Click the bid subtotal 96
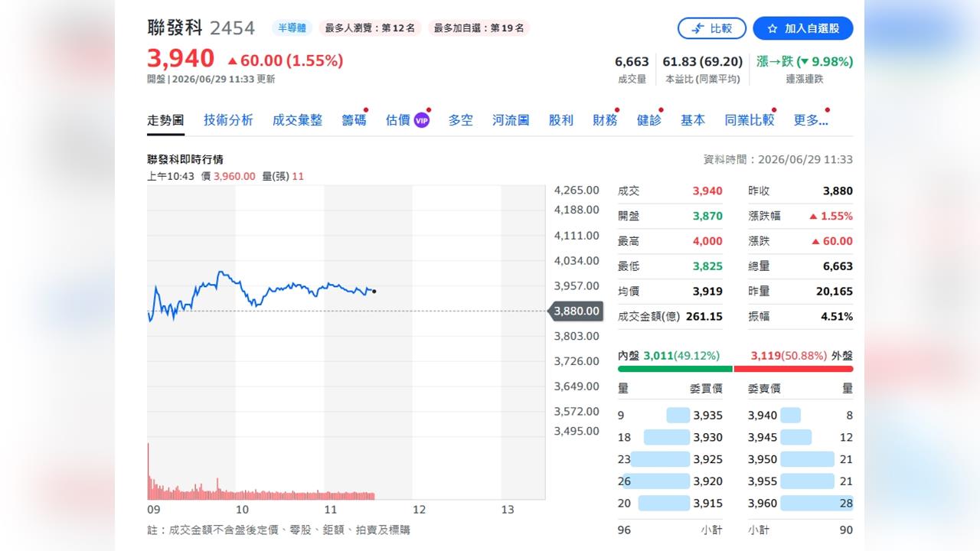 click(x=624, y=530)
